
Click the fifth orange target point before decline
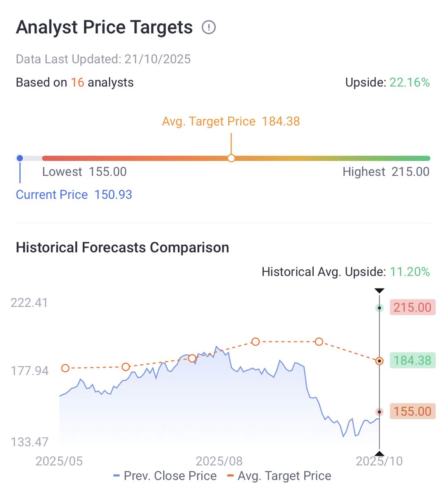[319, 342]
